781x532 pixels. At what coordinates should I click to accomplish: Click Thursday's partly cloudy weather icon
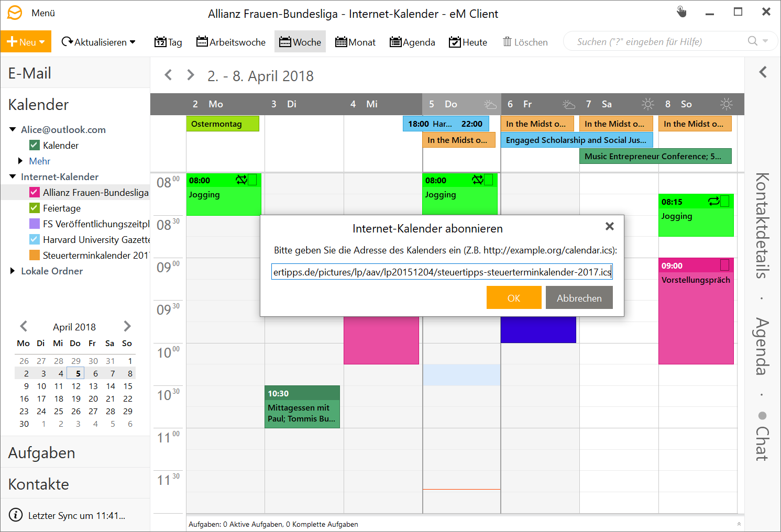pyautogui.click(x=490, y=104)
